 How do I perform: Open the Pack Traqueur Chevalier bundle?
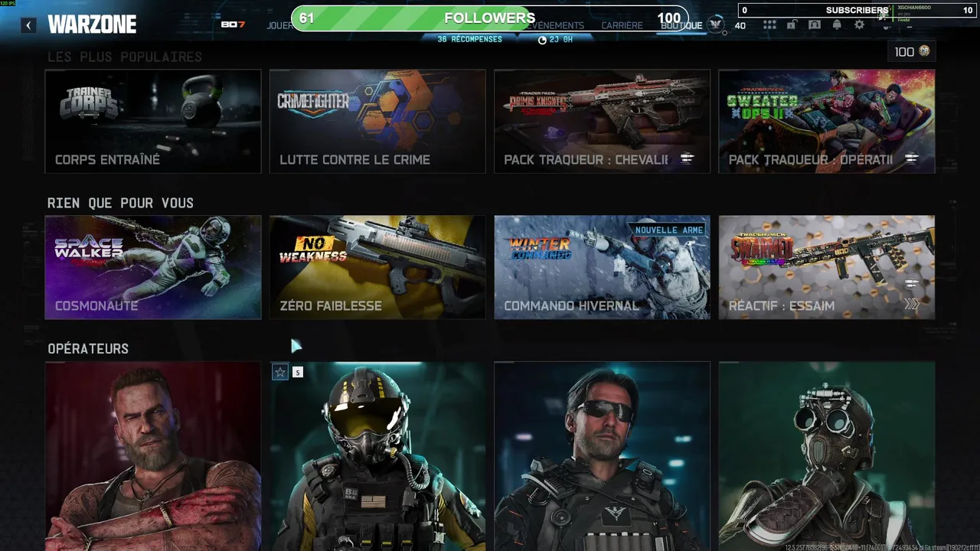(x=602, y=121)
